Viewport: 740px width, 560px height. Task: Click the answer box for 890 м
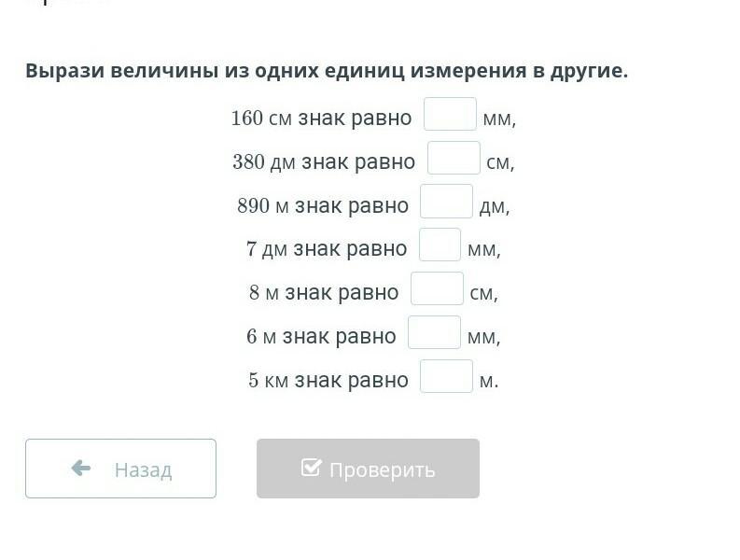coord(446,203)
